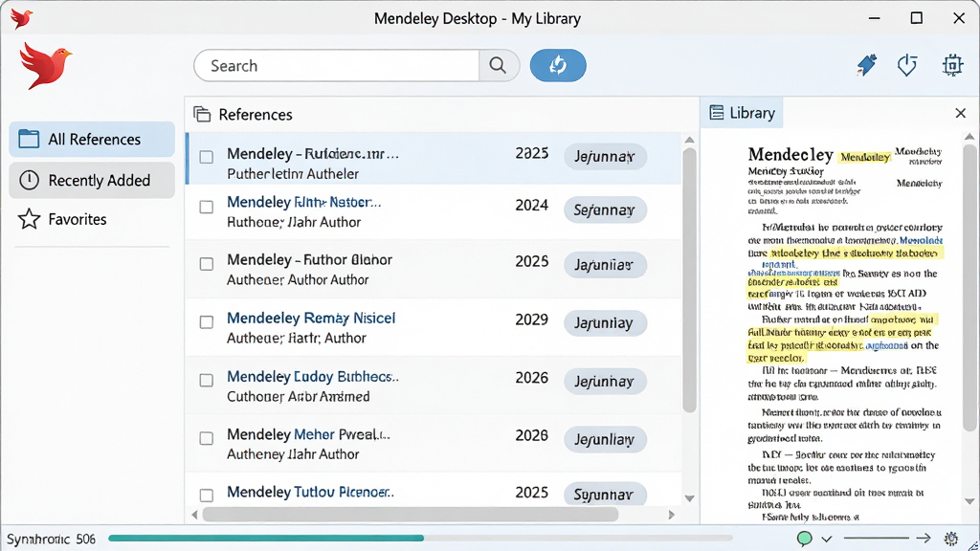This screenshot has height=551, width=980.
Task: Select All References in sidebar
Action: tap(92, 139)
